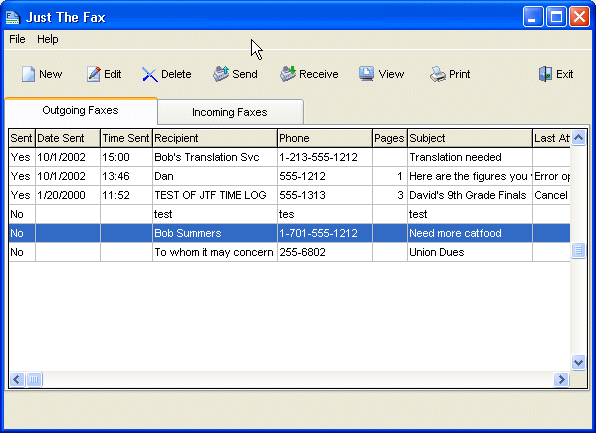The image size is (596, 433).
Task: Click the Recipient column header
Action: pyautogui.click(x=215, y=138)
